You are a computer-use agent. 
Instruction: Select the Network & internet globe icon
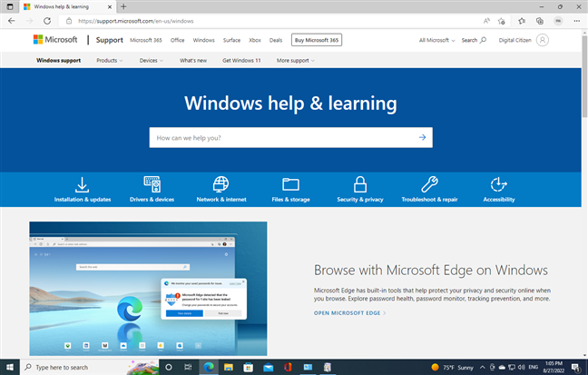coord(220,184)
